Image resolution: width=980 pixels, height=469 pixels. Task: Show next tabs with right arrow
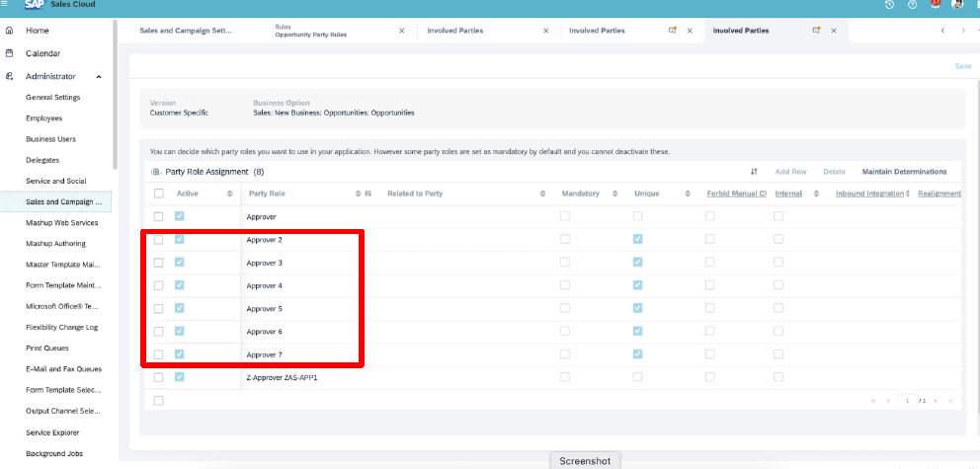pyautogui.click(x=963, y=31)
